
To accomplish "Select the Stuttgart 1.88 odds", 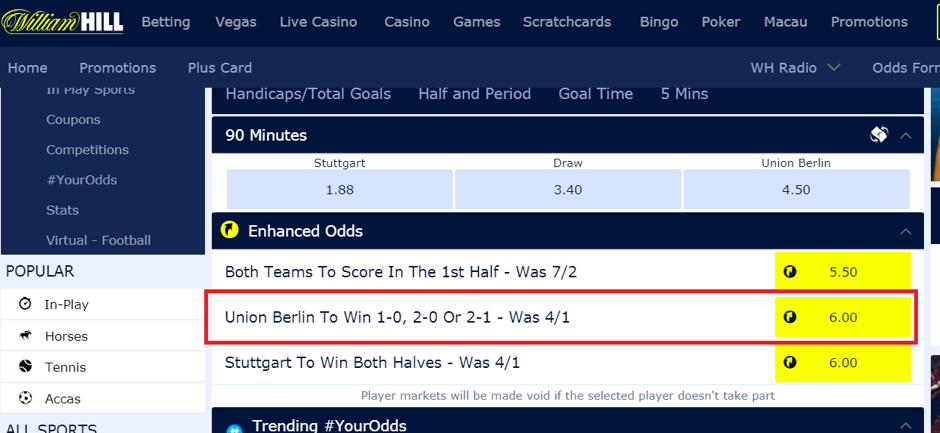I will pyautogui.click(x=340, y=190).
